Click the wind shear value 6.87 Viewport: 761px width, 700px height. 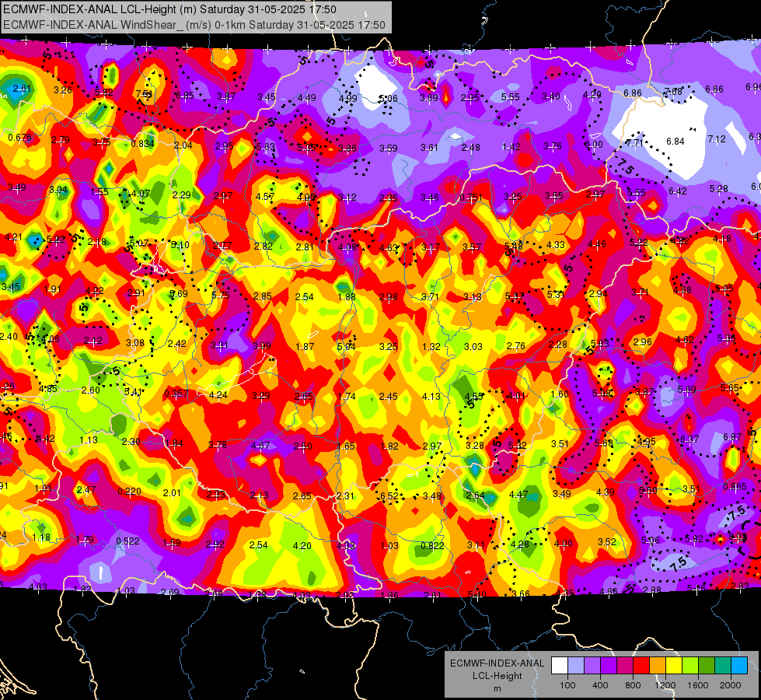coord(732,436)
